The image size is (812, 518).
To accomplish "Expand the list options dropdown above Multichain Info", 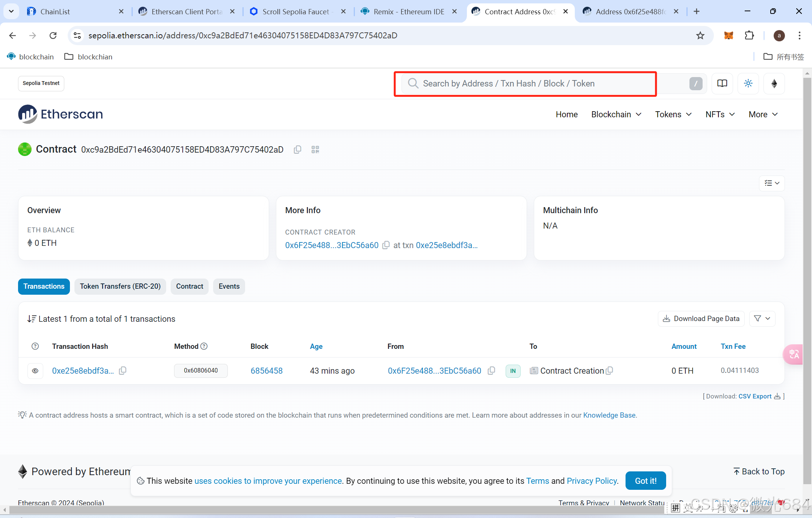I will pos(772,183).
